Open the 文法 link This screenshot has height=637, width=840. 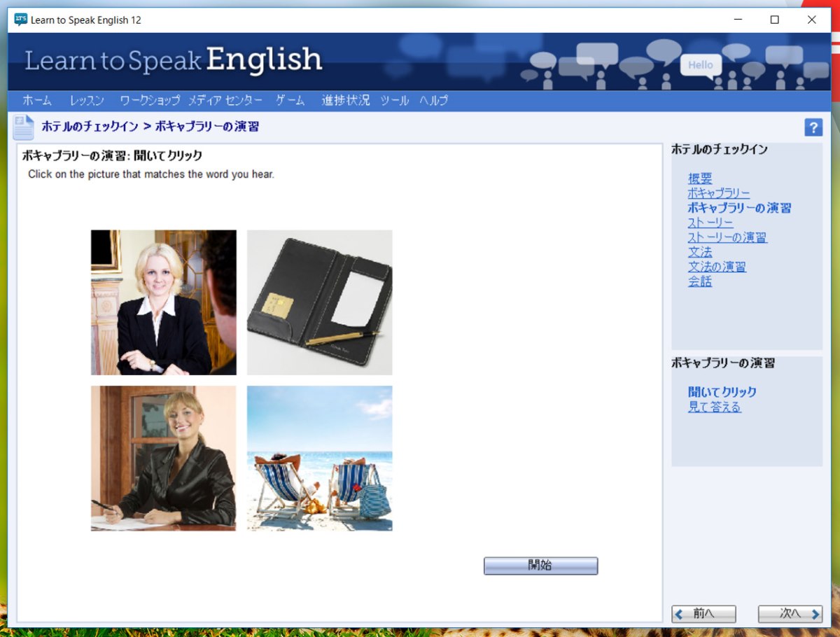pyautogui.click(x=700, y=252)
